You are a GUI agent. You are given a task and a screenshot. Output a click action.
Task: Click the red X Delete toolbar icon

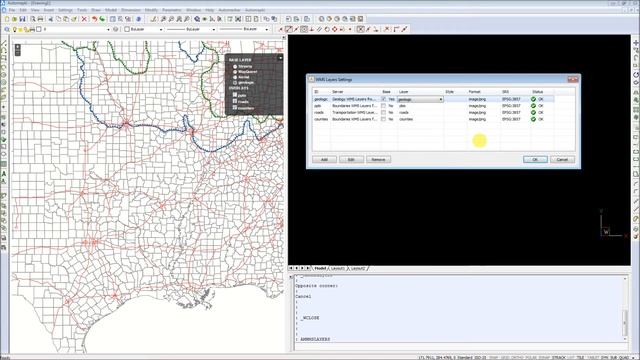coord(84,19)
